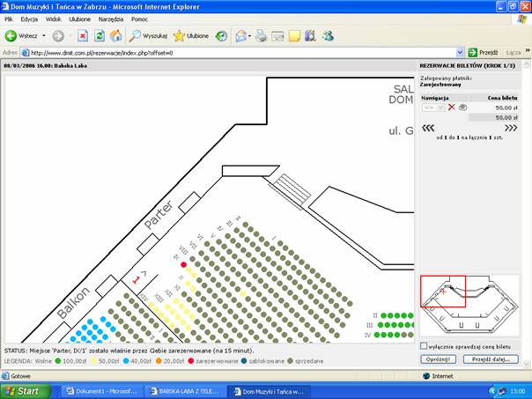532x399 pixels.
Task: Open the Wyszukaj search toolbar button
Action: [148, 36]
